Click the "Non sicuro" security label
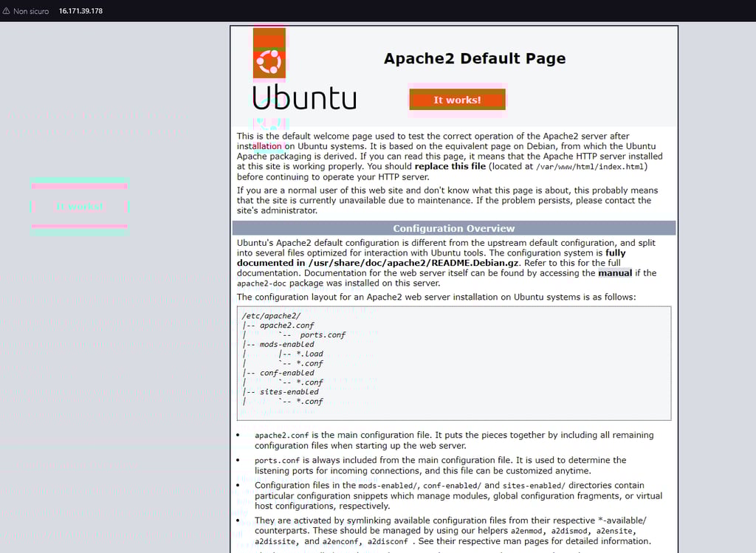Screen dimensions: 756x553 31,11
